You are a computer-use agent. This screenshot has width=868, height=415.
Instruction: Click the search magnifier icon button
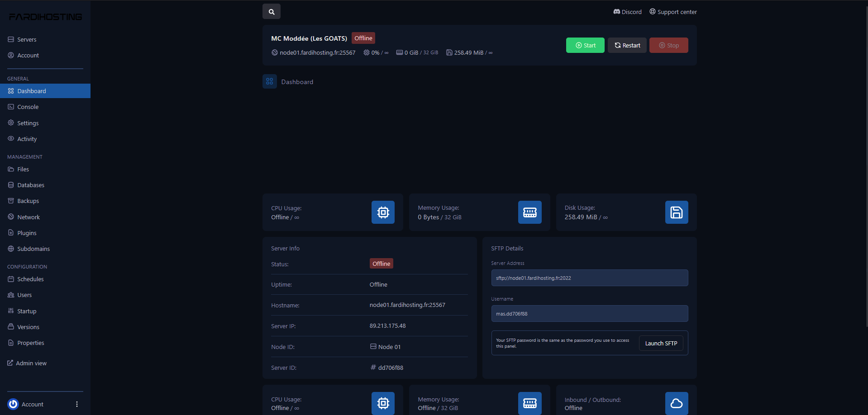tap(272, 12)
